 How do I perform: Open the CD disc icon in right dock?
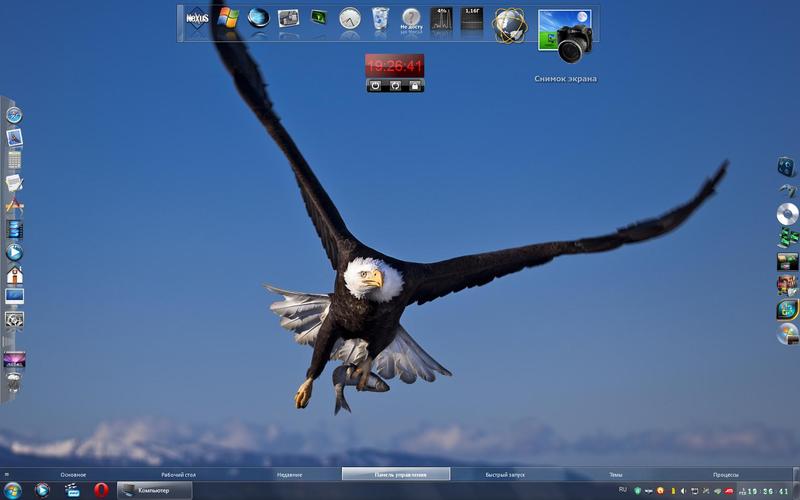point(787,214)
